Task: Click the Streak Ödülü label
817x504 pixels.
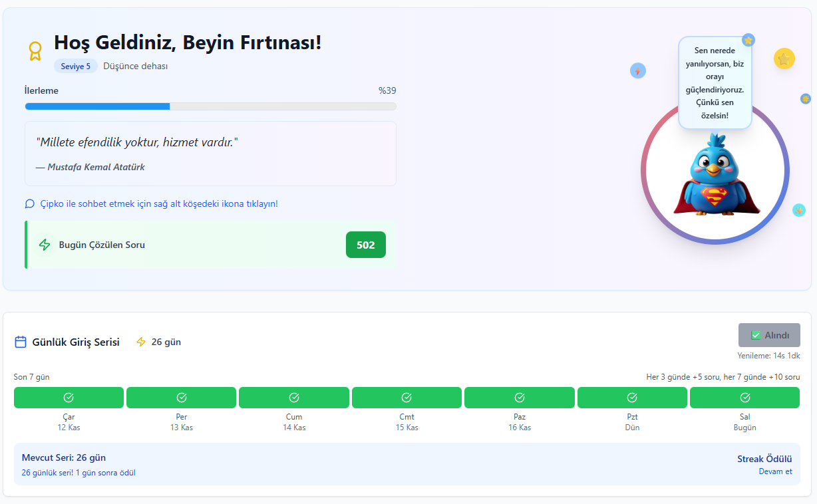Action: click(764, 459)
